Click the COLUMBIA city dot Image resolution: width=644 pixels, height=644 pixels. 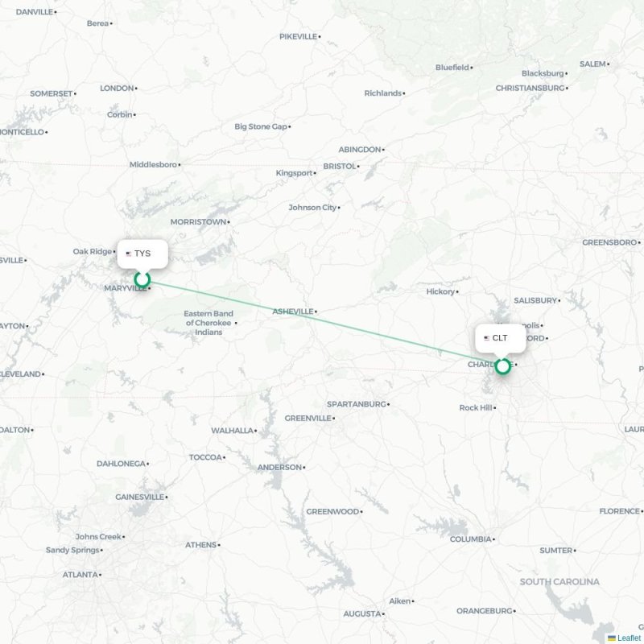coord(493,539)
